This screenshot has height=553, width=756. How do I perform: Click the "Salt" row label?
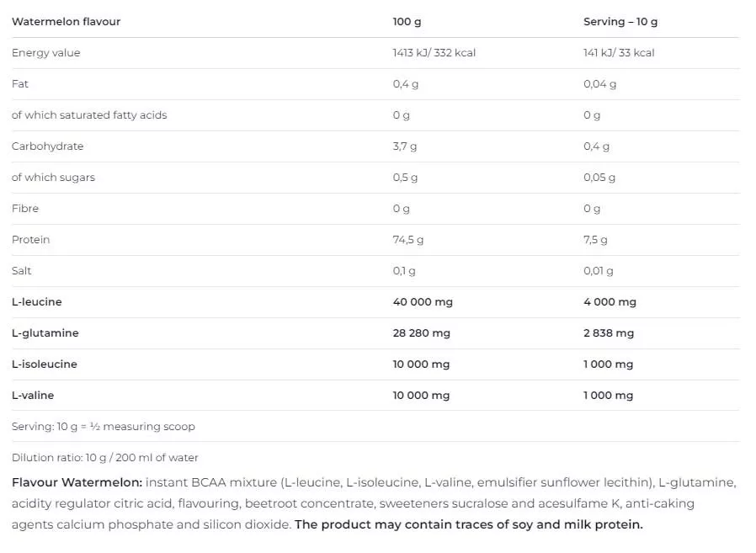click(24, 271)
